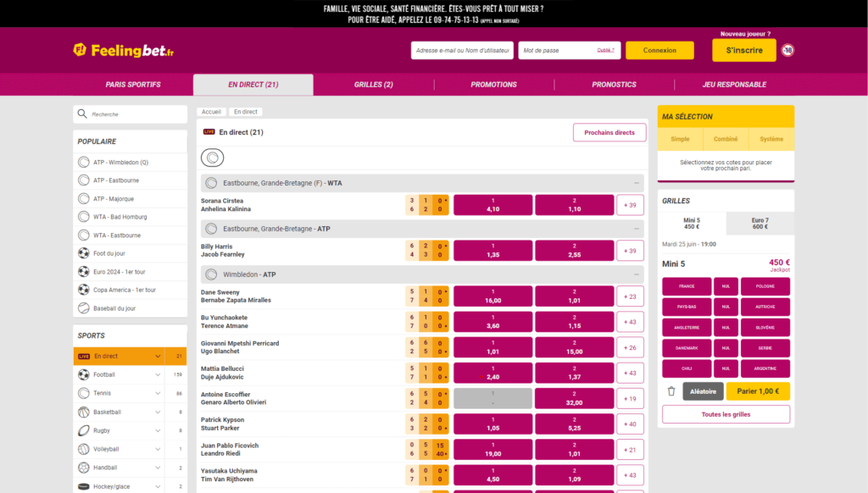Toggle POLOGNE pick in Mini 5 grid
Image resolution: width=868 pixels, height=493 pixels.
(765, 286)
